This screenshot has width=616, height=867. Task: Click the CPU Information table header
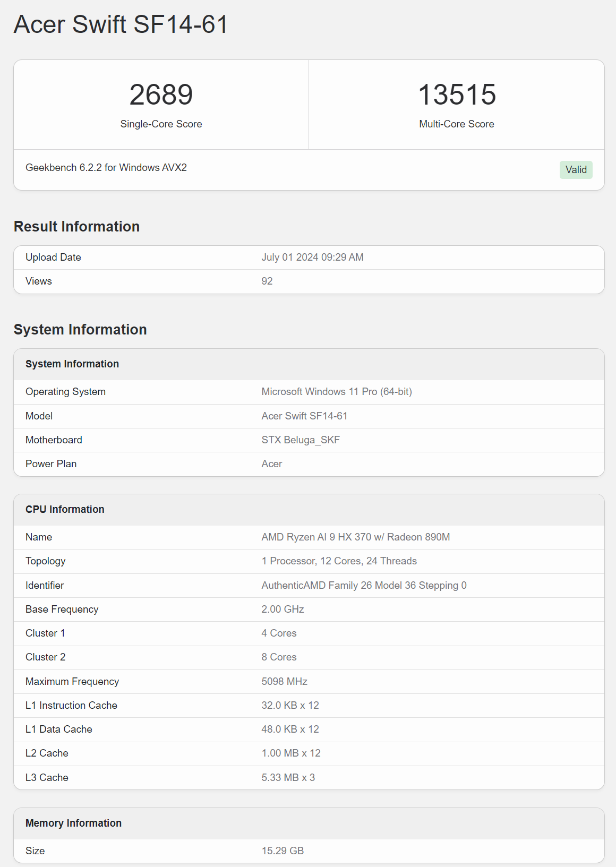pyautogui.click(x=65, y=510)
